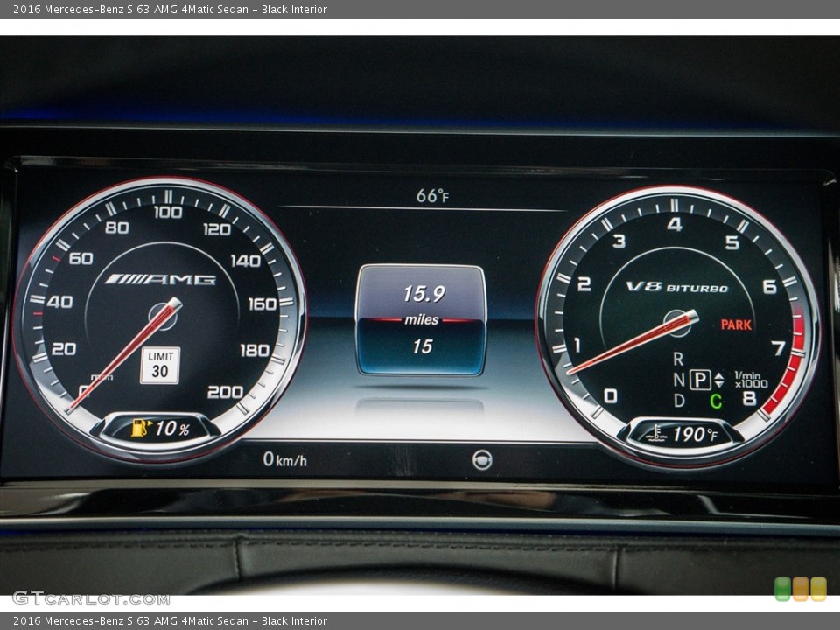The width and height of the screenshot is (840, 630).
Task: Tap the 200 mark on speedometer
Action: coord(226,392)
